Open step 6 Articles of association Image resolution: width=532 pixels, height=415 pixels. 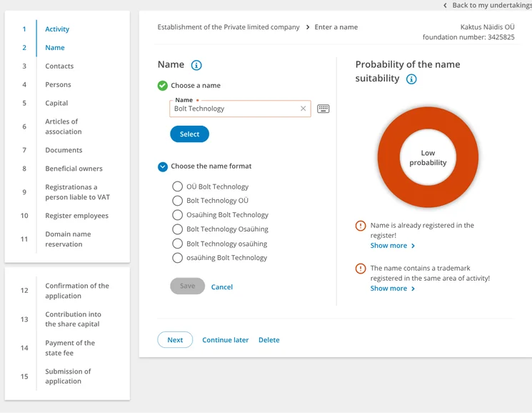pos(63,126)
